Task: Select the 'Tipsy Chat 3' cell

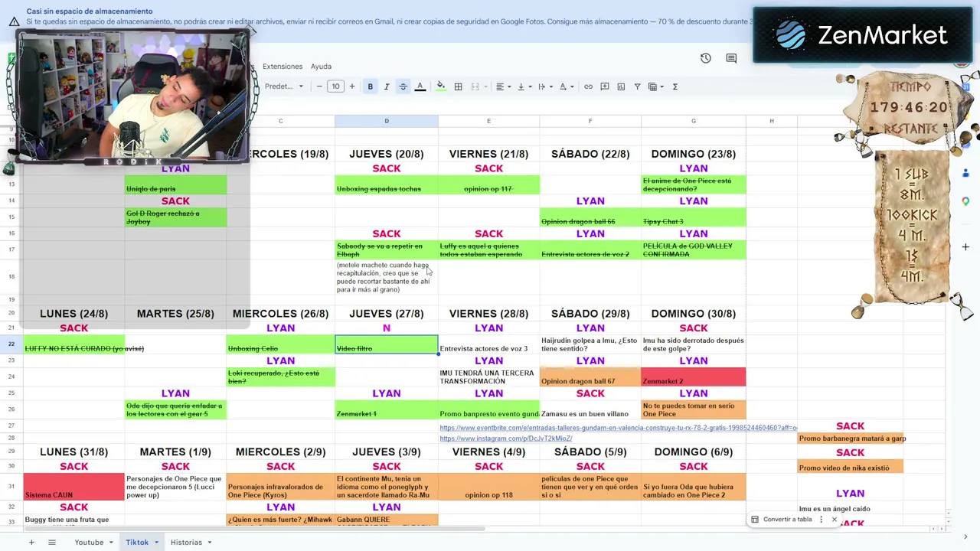Action: [x=694, y=217]
